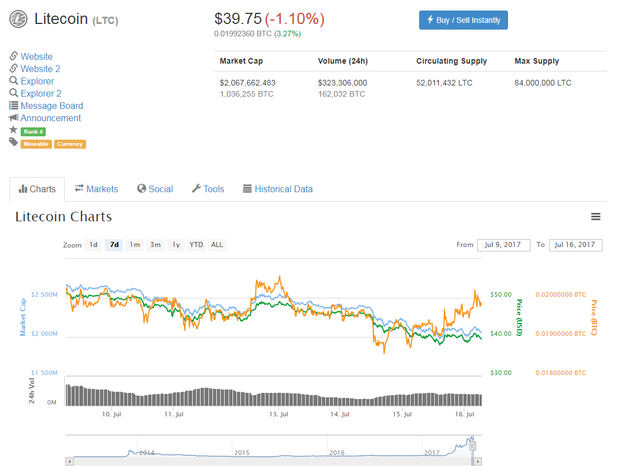Click the chain icon beside Website 2
The image size is (640, 472).
pos(13,68)
